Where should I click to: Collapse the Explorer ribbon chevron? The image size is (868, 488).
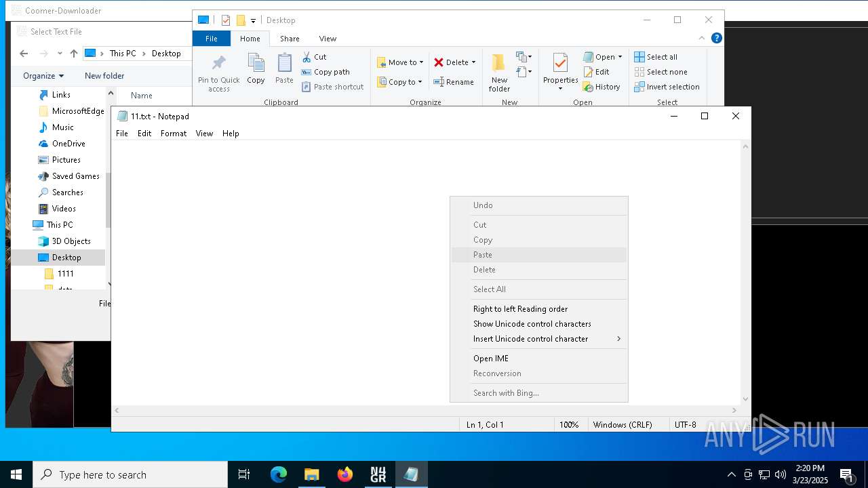pos(702,39)
